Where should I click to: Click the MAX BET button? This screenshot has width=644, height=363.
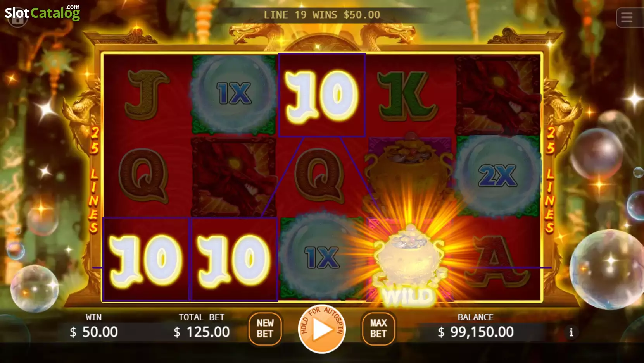(378, 329)
